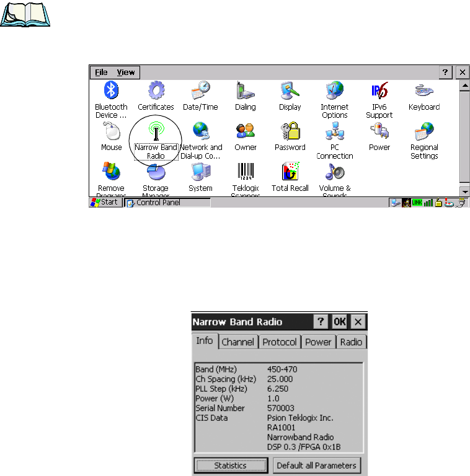Open the Certificates gear icon

[156, 90]
